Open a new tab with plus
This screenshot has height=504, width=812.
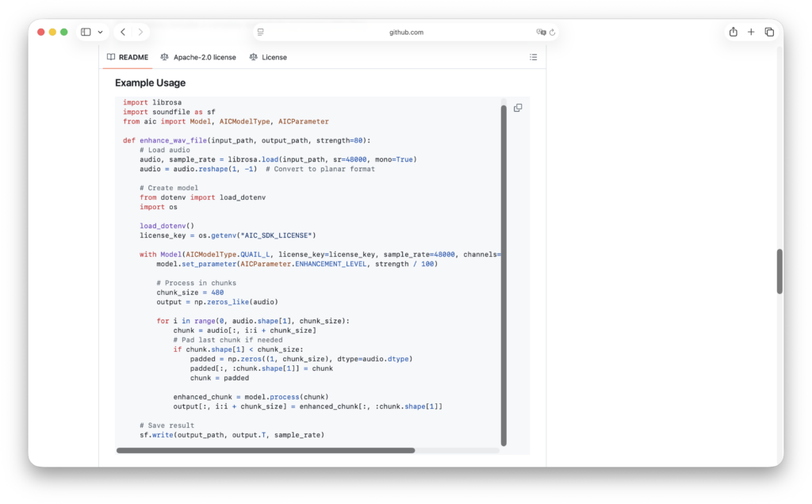(751, 32)
